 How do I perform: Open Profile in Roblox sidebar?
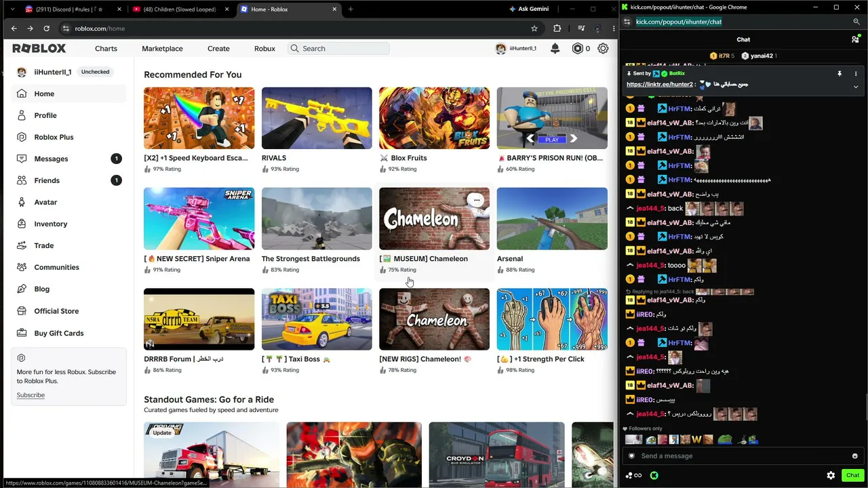(x=68, y=115)
